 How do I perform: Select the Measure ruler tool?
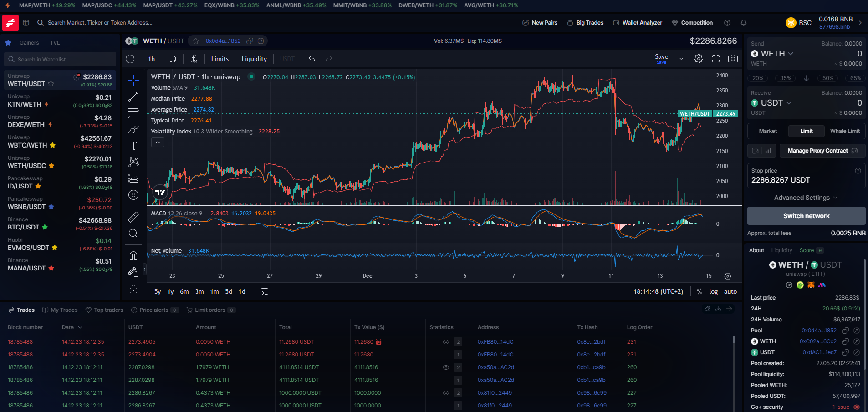(x=133, y=217)
